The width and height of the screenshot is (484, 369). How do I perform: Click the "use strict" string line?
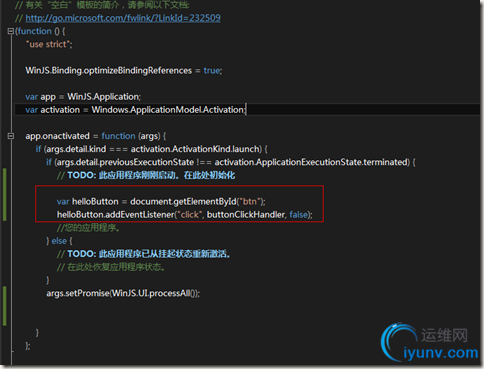[49, 44]
